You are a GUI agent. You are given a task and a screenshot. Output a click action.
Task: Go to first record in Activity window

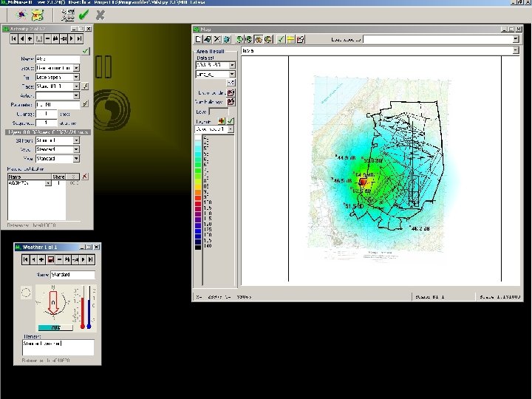[14, 38]
